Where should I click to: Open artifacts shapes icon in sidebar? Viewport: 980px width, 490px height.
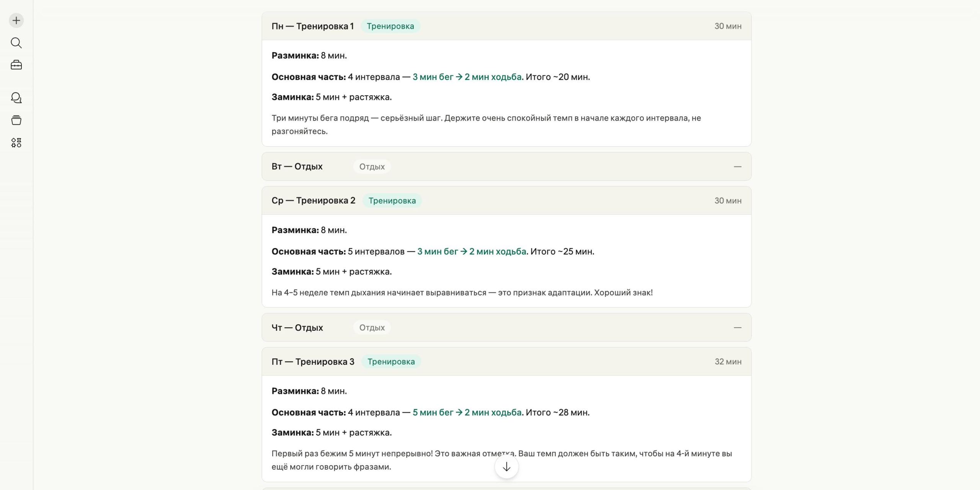pos(16,143)
